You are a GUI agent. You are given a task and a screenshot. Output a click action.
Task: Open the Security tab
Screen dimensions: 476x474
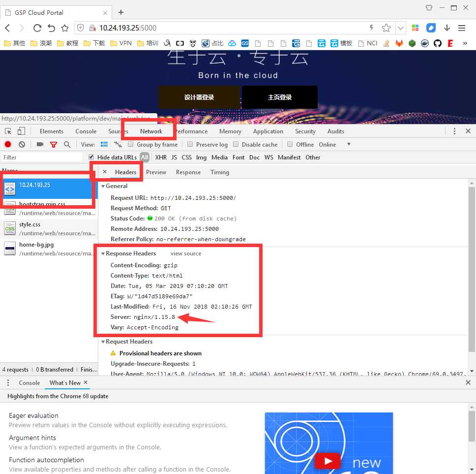click(305, 131)
